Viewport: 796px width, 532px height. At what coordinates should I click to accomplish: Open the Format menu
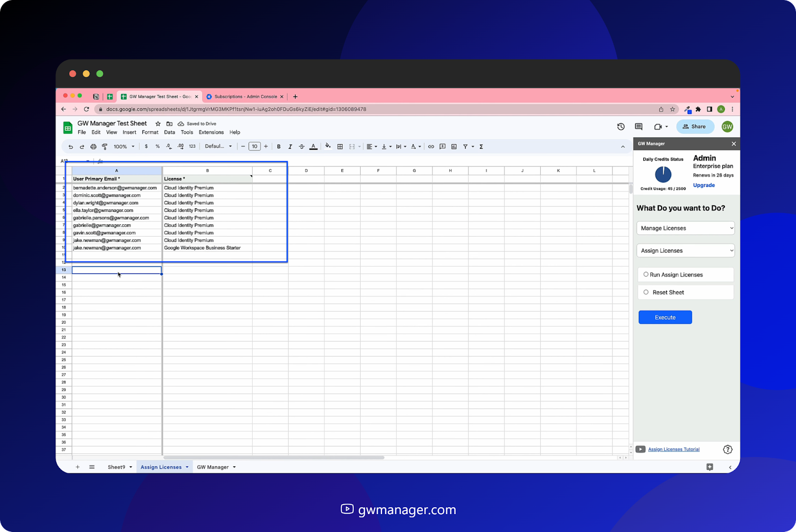pyautogui.click(x=150, y=132)
